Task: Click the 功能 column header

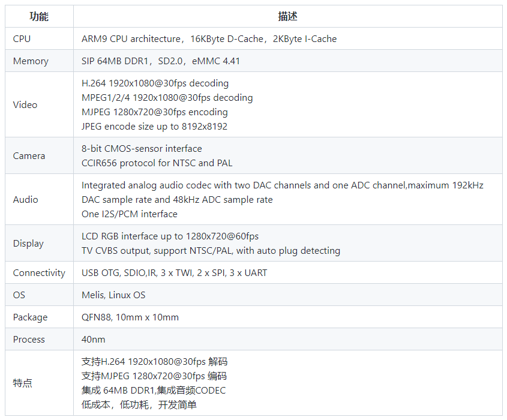Action: tap(37, 16)
